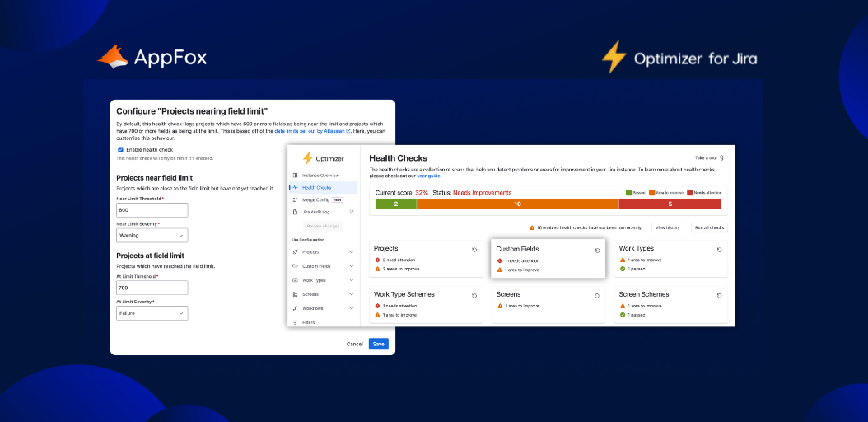Screen dimensions: 868x422
Task: Click the Near Limit Threshold input field
Action: pos(152,210)
